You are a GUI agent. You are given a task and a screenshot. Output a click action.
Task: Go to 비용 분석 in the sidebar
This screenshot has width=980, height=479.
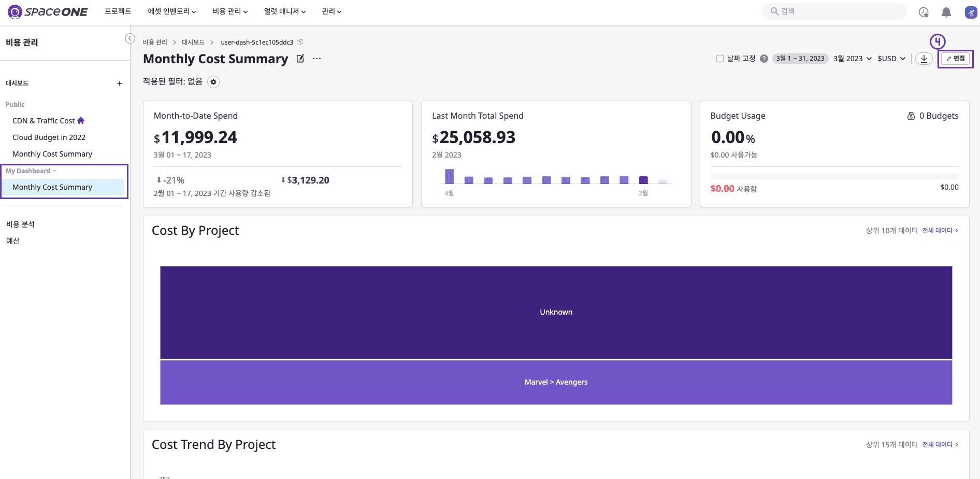click(x=20, y=224)
